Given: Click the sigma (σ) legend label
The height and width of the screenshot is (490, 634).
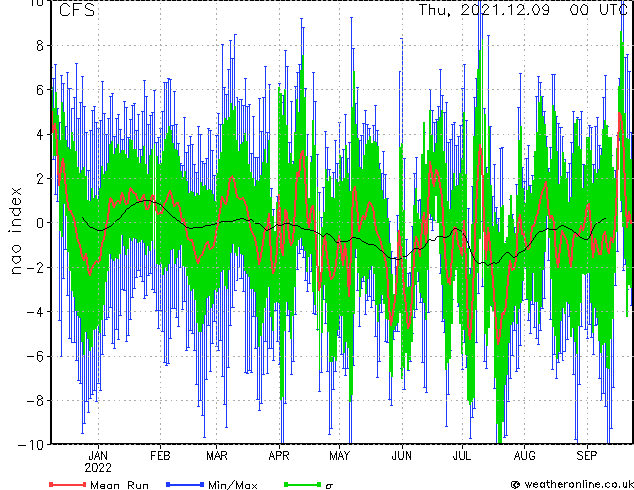Looking at the screenshot, I should (329, 485).
